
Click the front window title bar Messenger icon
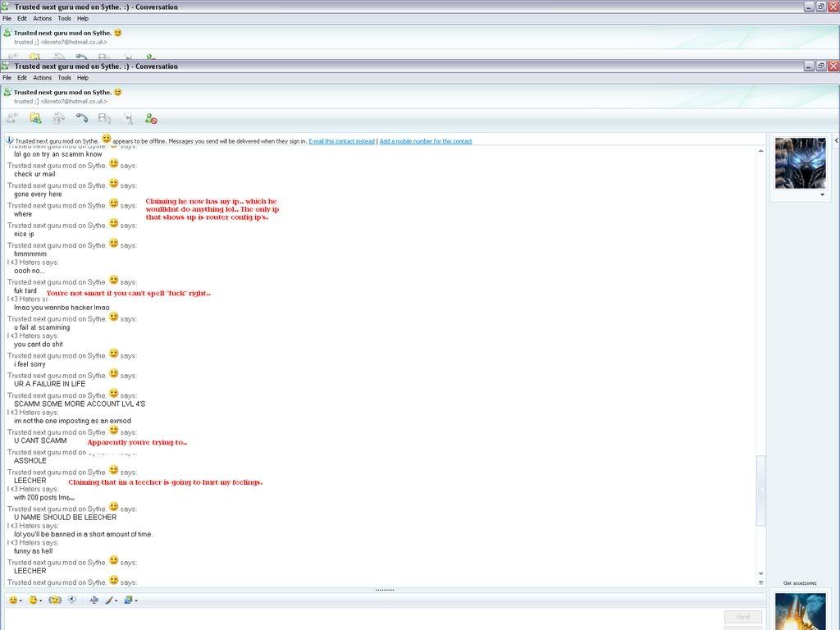[x=6, y=66]
